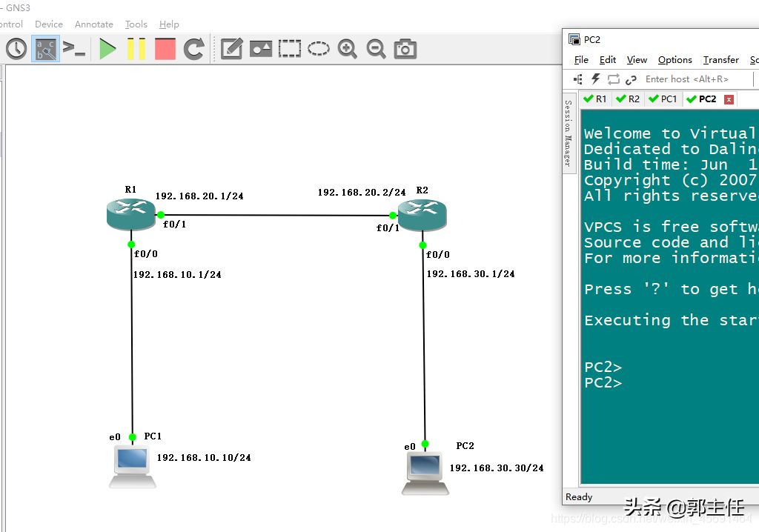The width and height of the screenshot is (759, 532).
Task: Switch to the PC1 session tab
Action: pyautogui.click(x=663, y=99)
